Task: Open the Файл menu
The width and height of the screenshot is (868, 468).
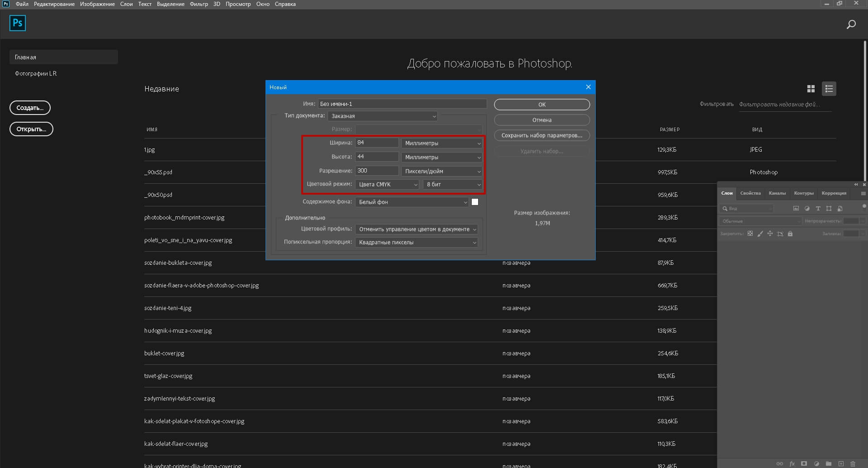Action: point(22,4)
